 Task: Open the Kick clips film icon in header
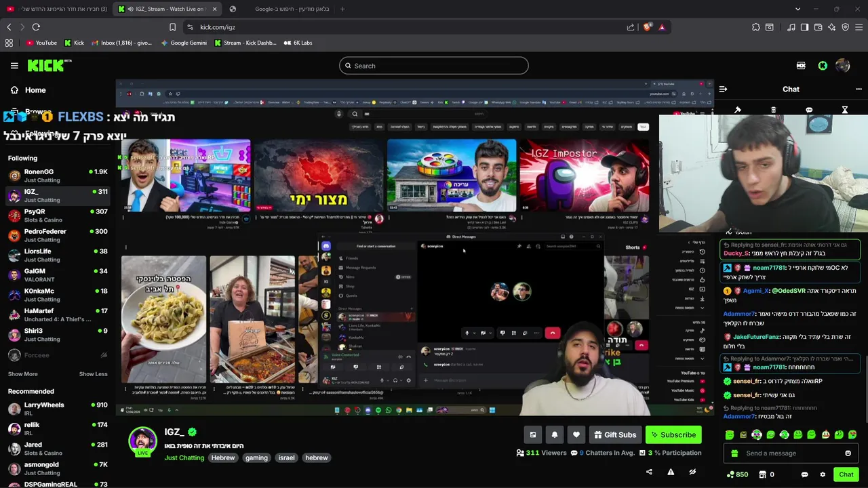pyautogui.click(x=801, y=66)
